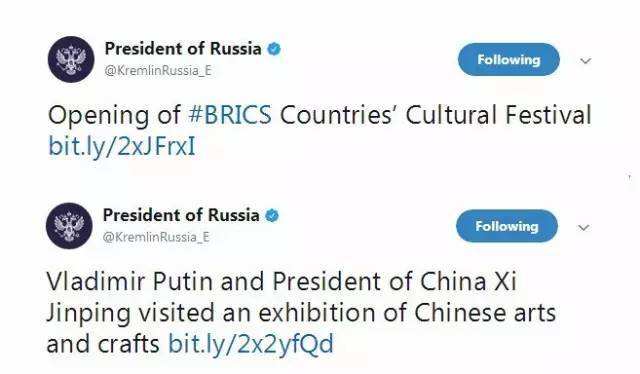The image size is (640, 374).
Task: Click the Kremlin eagle avatar on BRICS tweet
Action: pos(71,60)
